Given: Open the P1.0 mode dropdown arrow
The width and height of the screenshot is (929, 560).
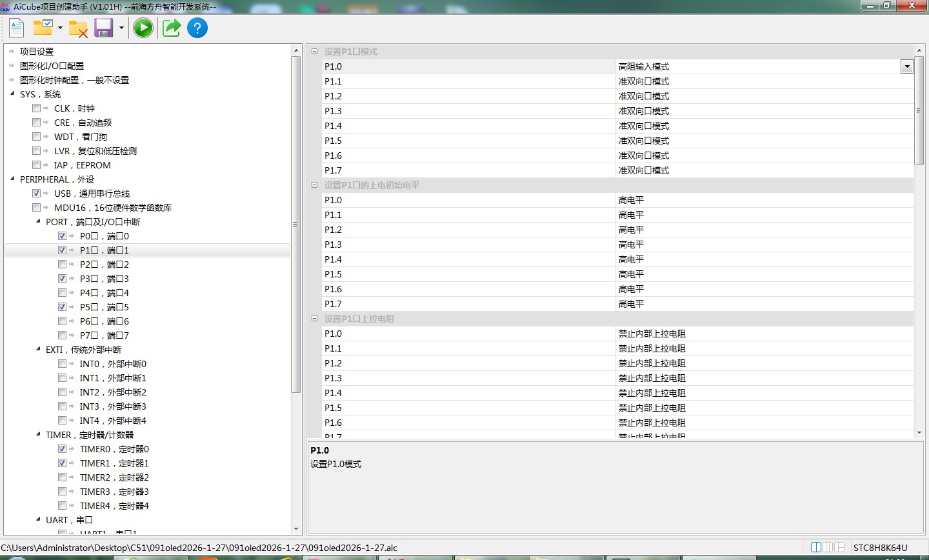Looking at the screenshot, I should click(x=907, y=66).
